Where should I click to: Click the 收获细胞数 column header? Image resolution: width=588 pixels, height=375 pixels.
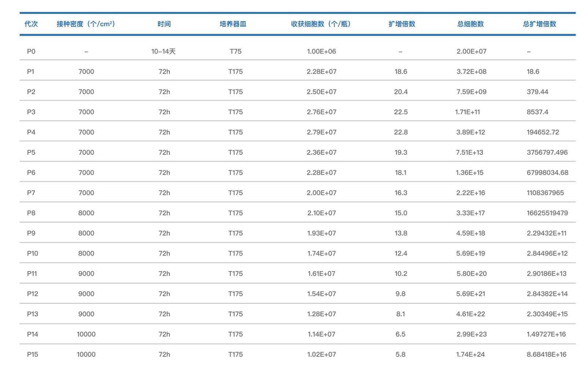point(321,24)
